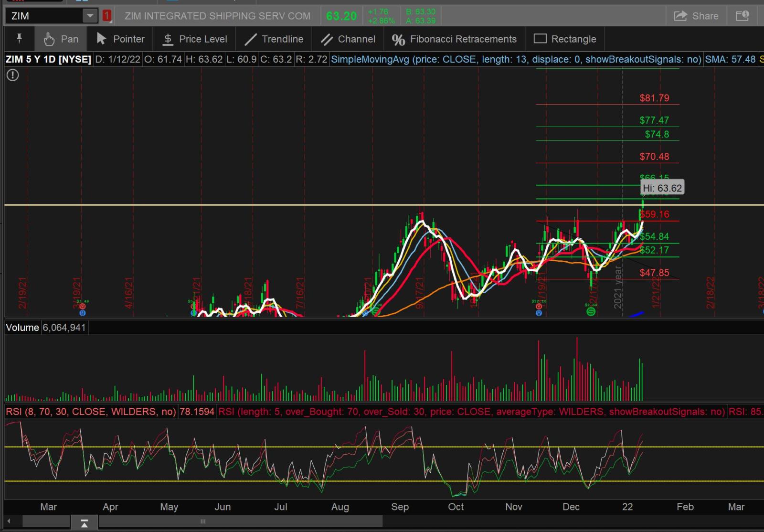764x532 pixels.
Task: Click the $74.8 Fibonacci level label
Action: [657, 134]
